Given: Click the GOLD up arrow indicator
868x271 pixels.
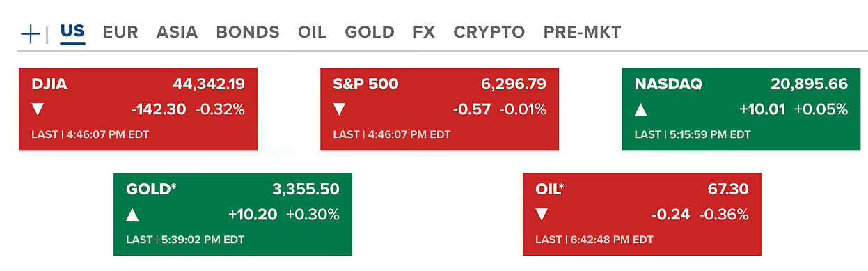Looking at the screenshot, I should click(x=132, y=215).
